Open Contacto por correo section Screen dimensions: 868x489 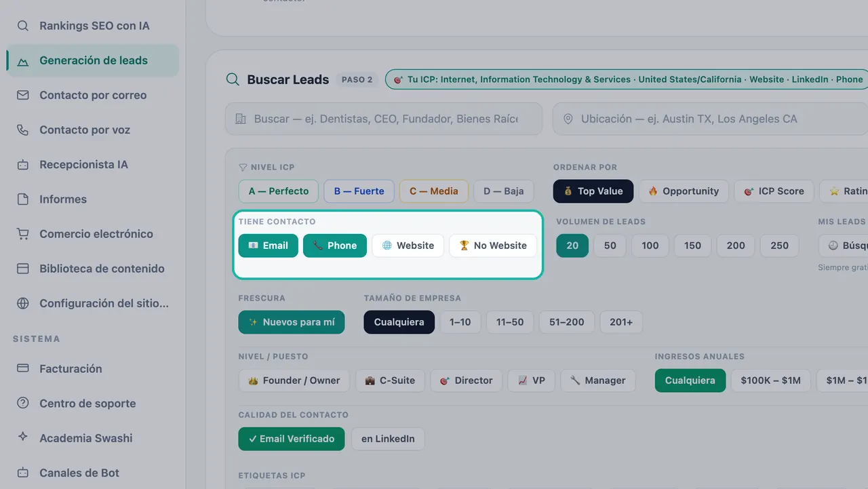pyautogui.click(x=93, y=95)
